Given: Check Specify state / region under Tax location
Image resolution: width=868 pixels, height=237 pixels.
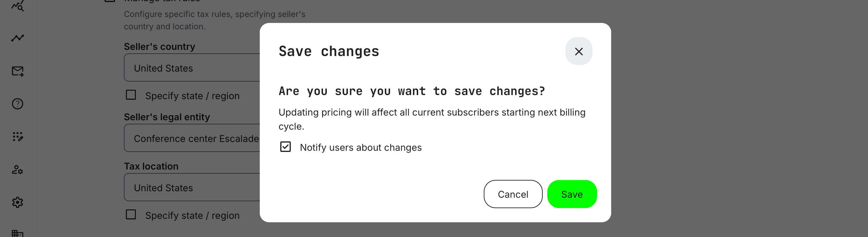Looking at the screenshot, I should [131, 215].
